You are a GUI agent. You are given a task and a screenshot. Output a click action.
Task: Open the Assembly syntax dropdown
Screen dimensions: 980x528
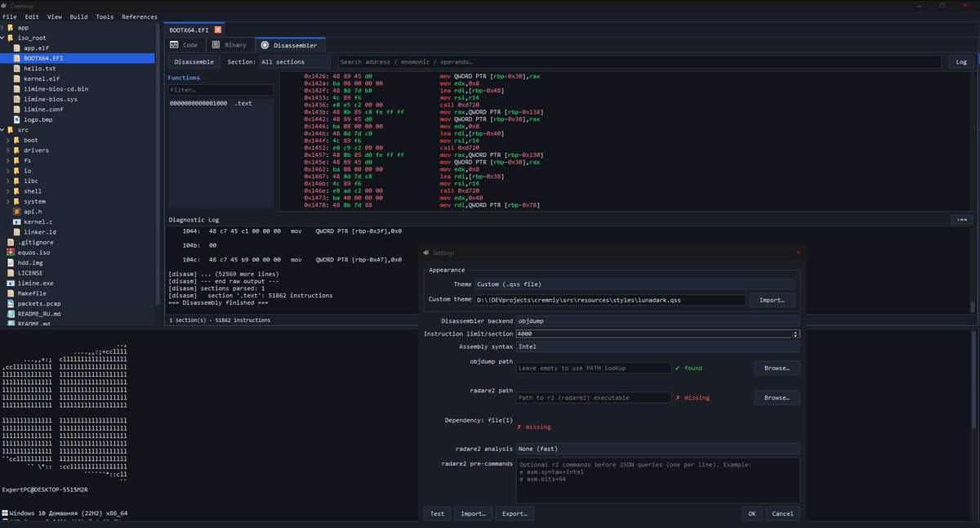[657, 347]
